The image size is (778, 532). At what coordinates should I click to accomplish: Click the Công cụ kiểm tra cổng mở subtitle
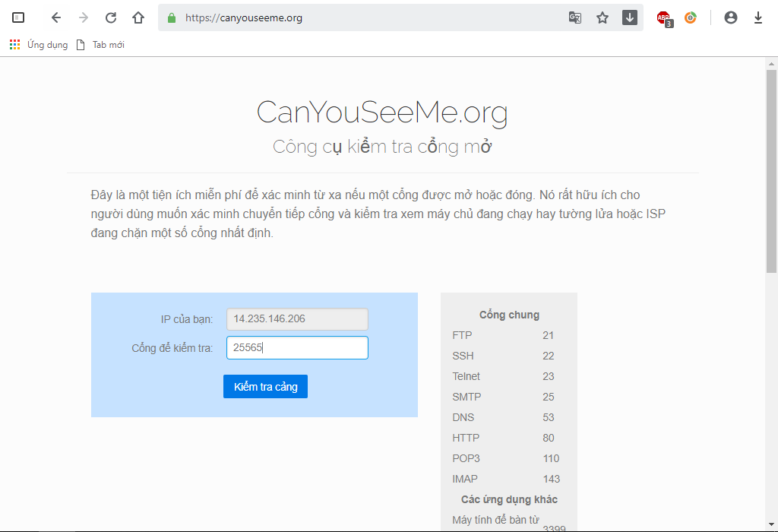click(x=382, y=147)
